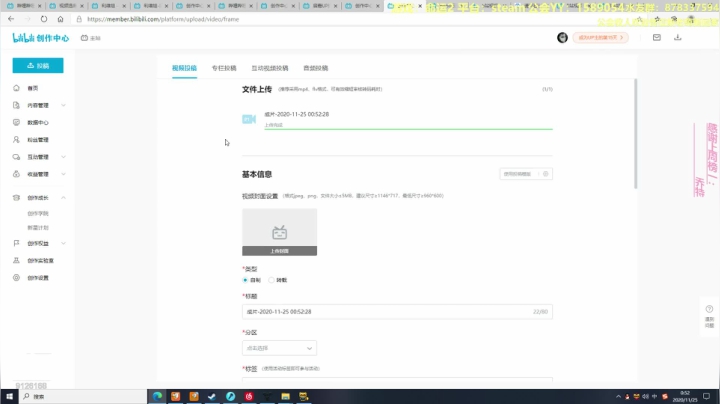Screen dimensions: 720x404
Task: Select the 转载 radio button
Action: [271, 280]
